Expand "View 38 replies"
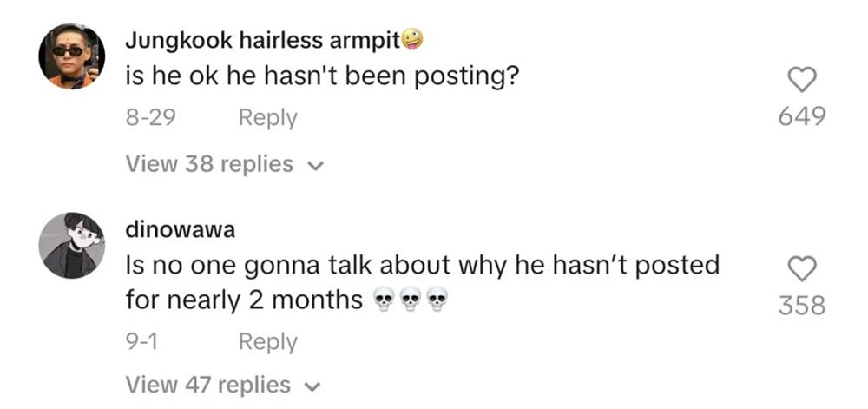This screenshot has width=868, height=409. 209,164
